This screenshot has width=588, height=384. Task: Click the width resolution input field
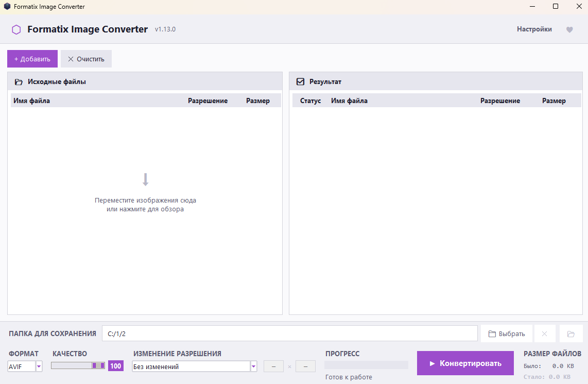pyautogui.click(x=273, y=366)
